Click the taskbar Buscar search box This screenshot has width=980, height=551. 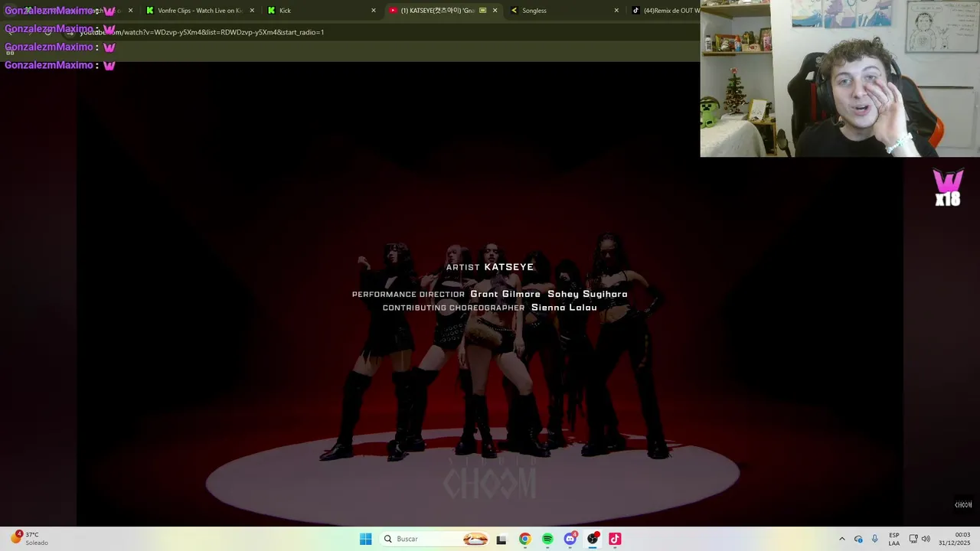click(x=434, y=539)
